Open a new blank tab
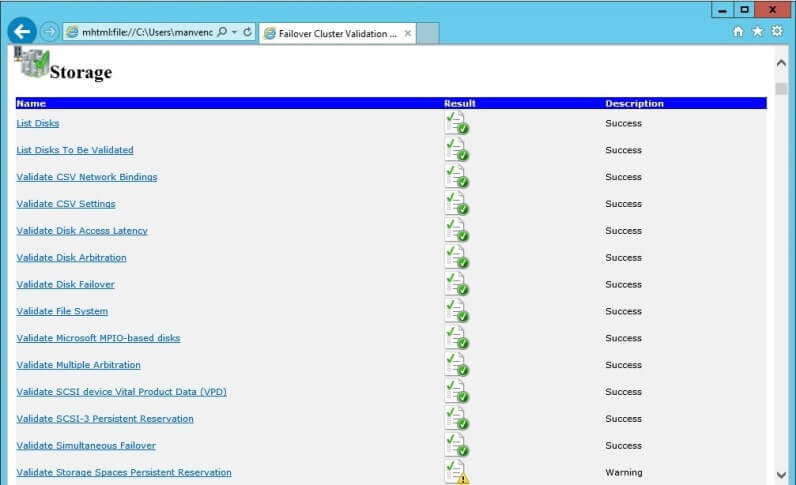This screenshot has width=796, height=485. 427,33
